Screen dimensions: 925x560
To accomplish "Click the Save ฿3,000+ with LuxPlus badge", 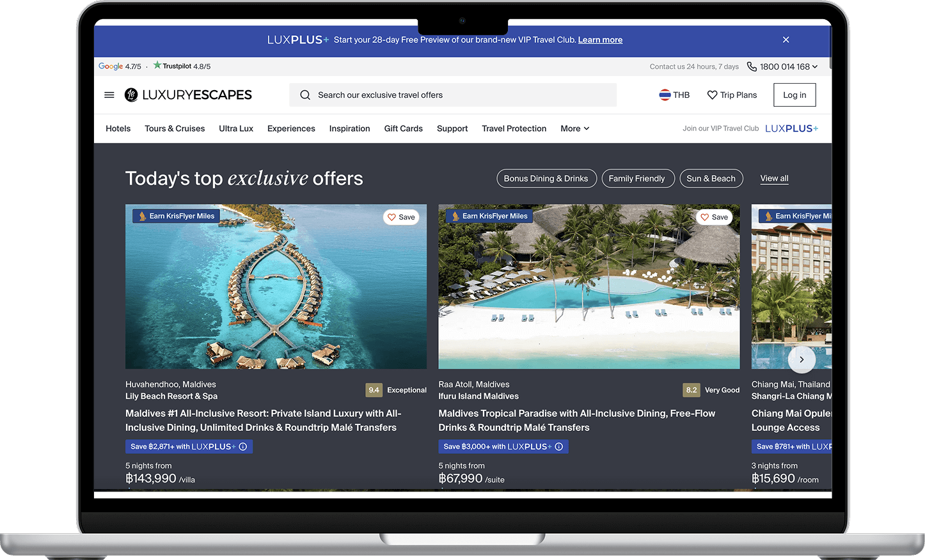I will 503,446.
